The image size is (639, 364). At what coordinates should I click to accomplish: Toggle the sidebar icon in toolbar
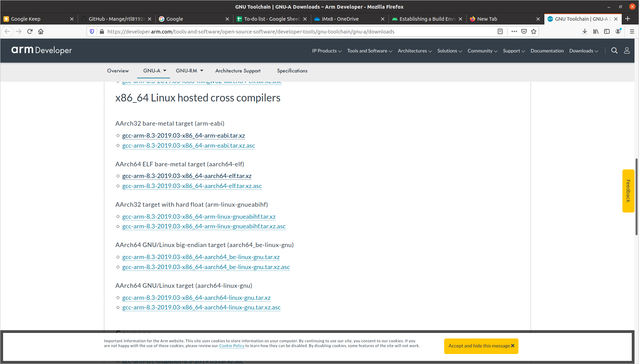[607, 31]
